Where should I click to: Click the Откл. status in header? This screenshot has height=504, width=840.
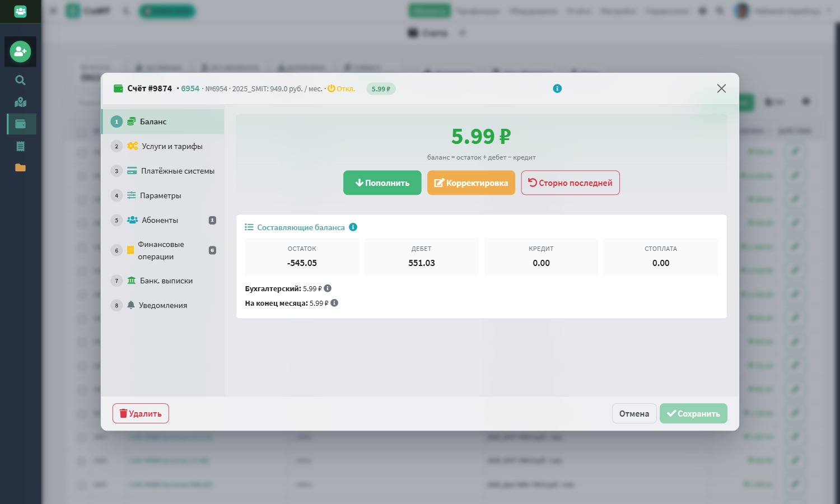pyautogui.click(x=341, y=88)
